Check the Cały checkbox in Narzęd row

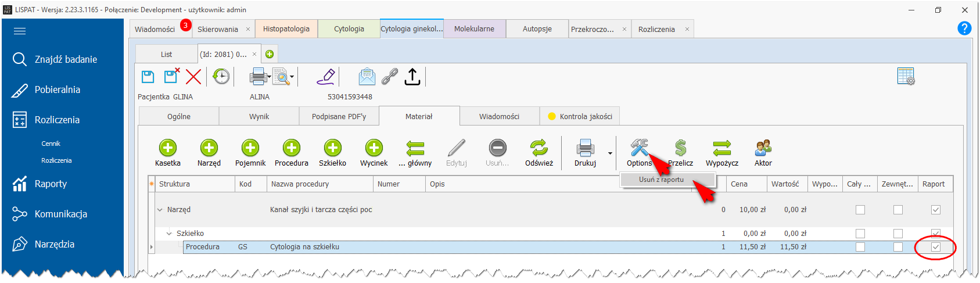click(x=860, y=210)
